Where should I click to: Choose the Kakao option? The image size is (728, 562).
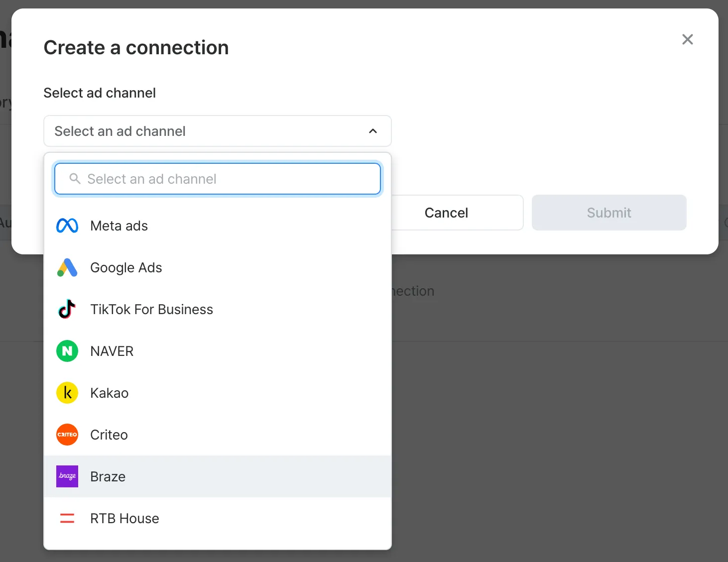218,393
